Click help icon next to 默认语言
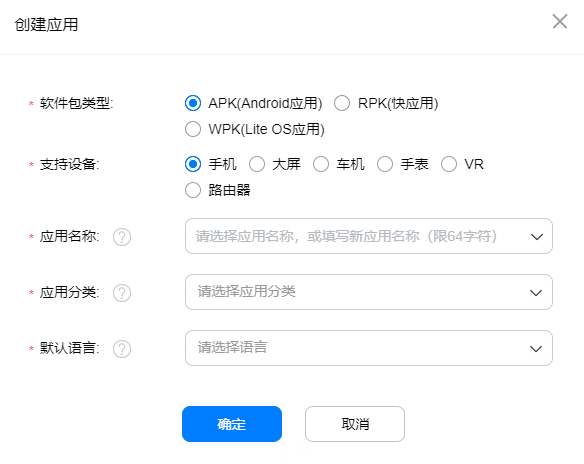The height and width of the screenshot is (464, 584). (122, 349)
